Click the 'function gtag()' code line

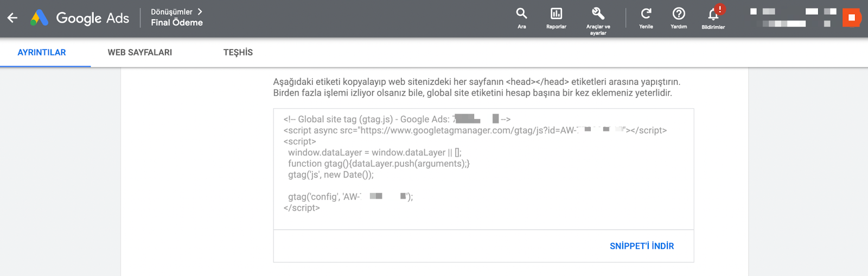pyautogui.click(x=379, y=164)
